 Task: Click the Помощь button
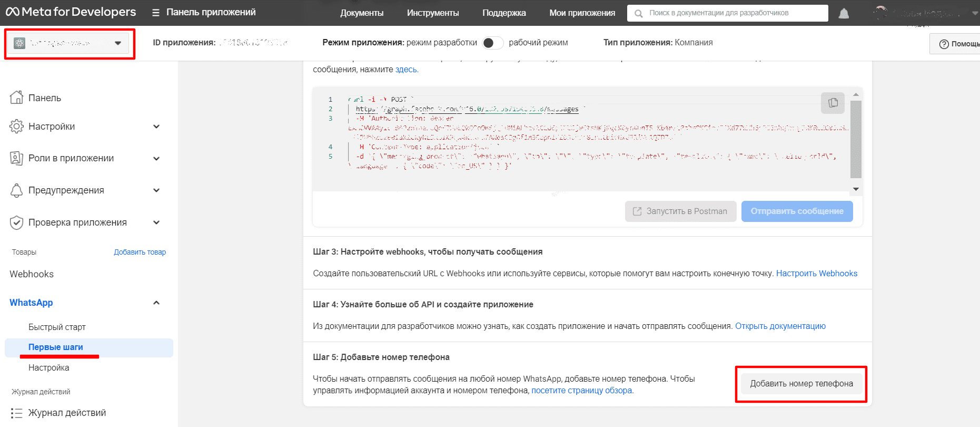955,44
